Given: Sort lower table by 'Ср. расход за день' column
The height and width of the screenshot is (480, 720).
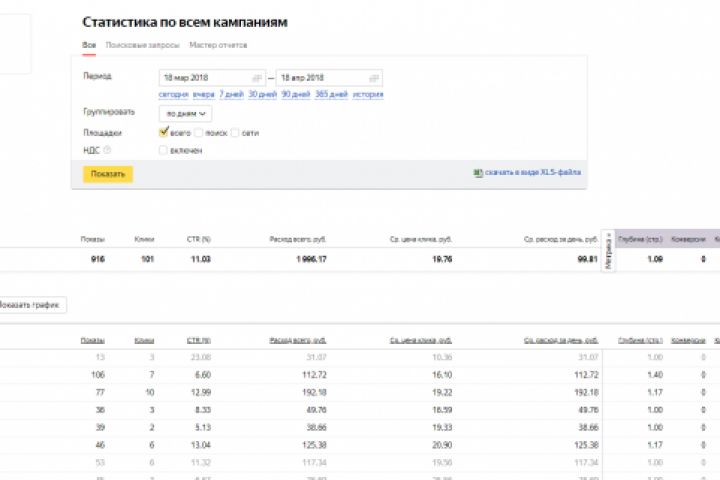Looking at the screenshot, I should [x=561, y=340].
